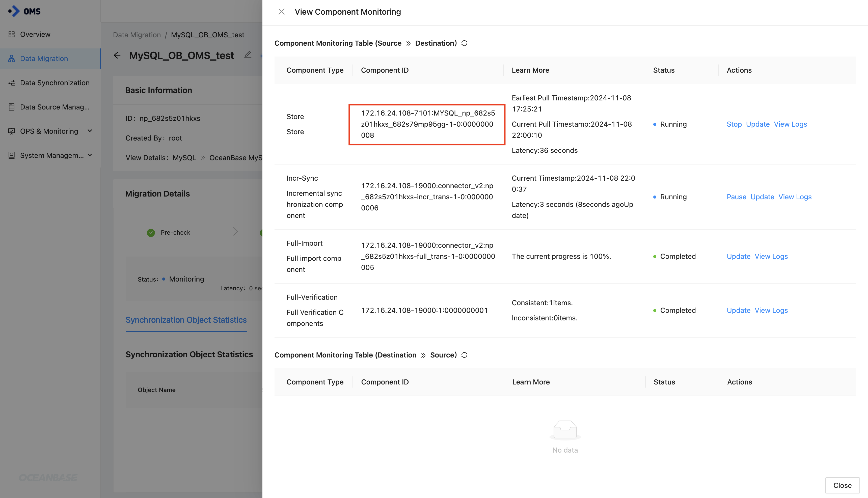Click the Data Source Management sidebar icon
Screen dimensions: 868x498
point(12,107)
